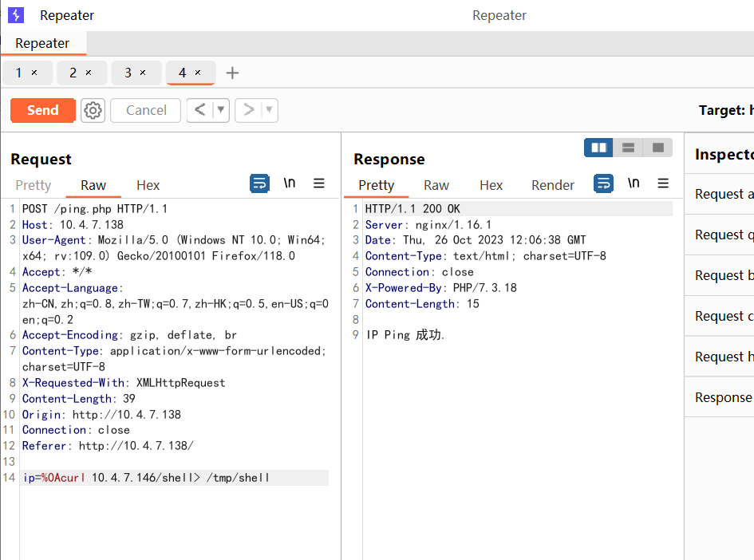Screen dimensions: 754x560
Task: Open Request panel hamburger options menu
Action: [319, 183]
